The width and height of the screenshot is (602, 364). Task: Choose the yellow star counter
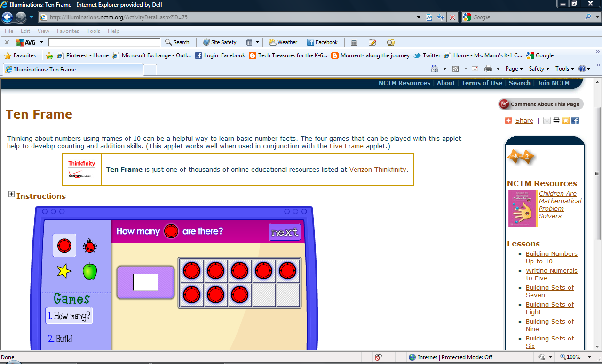point(64,271)
